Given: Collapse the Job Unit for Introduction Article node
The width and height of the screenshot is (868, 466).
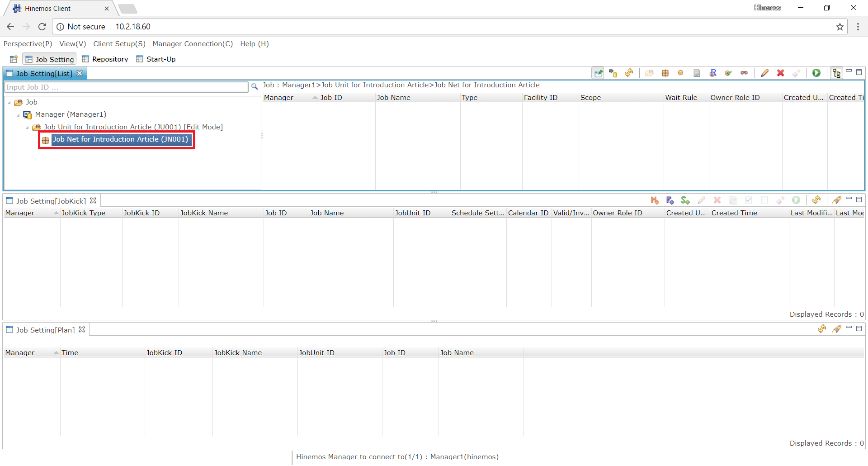Looking at the screenshot, I should pyautogui.click(x=27, y=128).
